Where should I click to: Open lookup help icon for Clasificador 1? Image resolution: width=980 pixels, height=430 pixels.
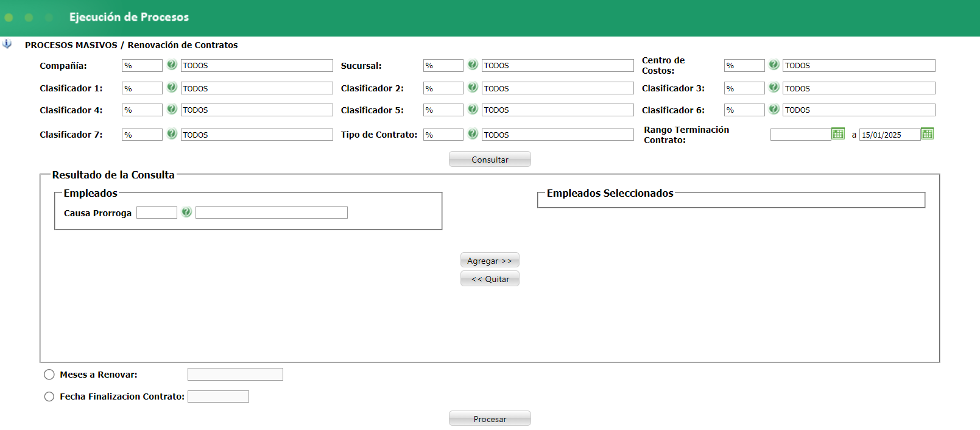(x=172, y=88)
